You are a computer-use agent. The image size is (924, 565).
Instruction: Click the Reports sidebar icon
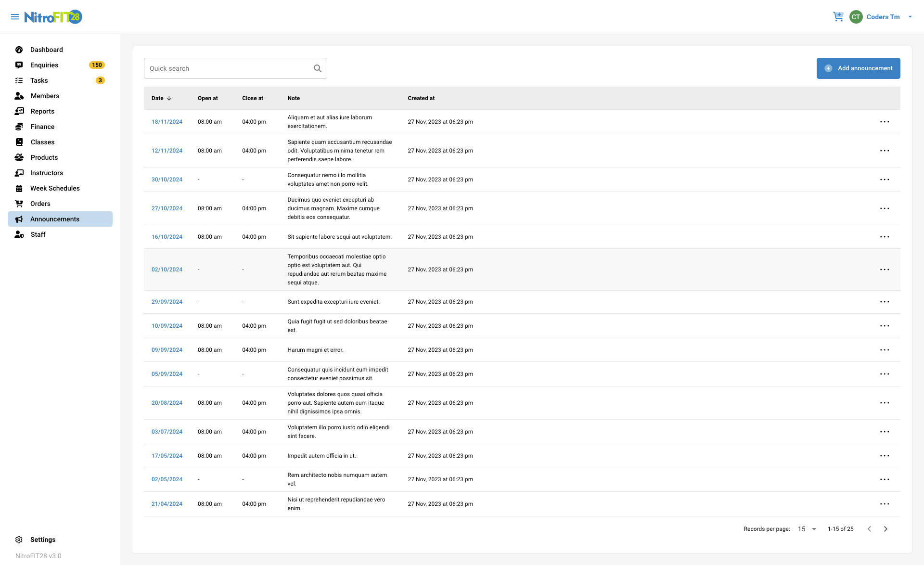[x=19, y=111]
